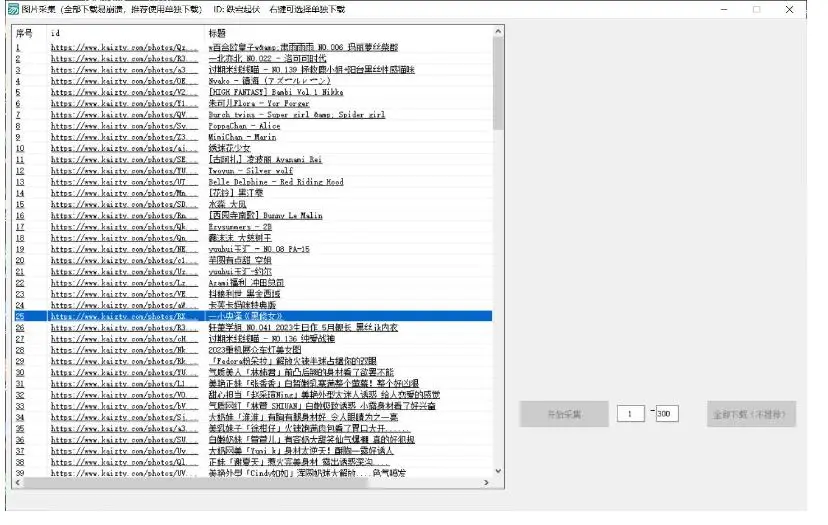Click the start page field containing 1

630,413
